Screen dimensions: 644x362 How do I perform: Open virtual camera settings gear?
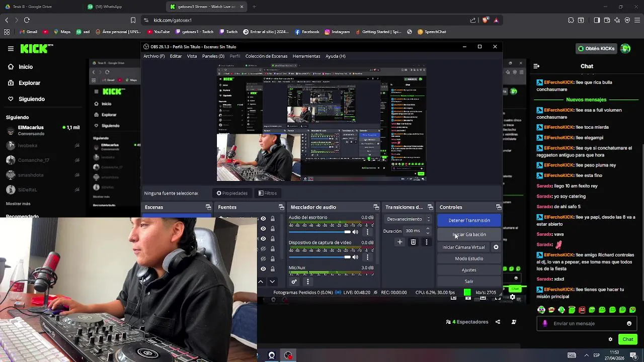(496, 247)
